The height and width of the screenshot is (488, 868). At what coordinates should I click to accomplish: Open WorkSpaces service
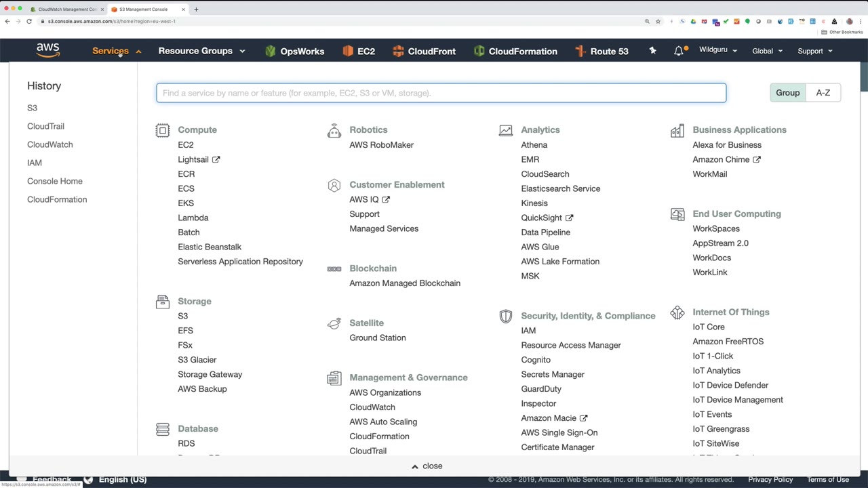(x=716, y=229)
